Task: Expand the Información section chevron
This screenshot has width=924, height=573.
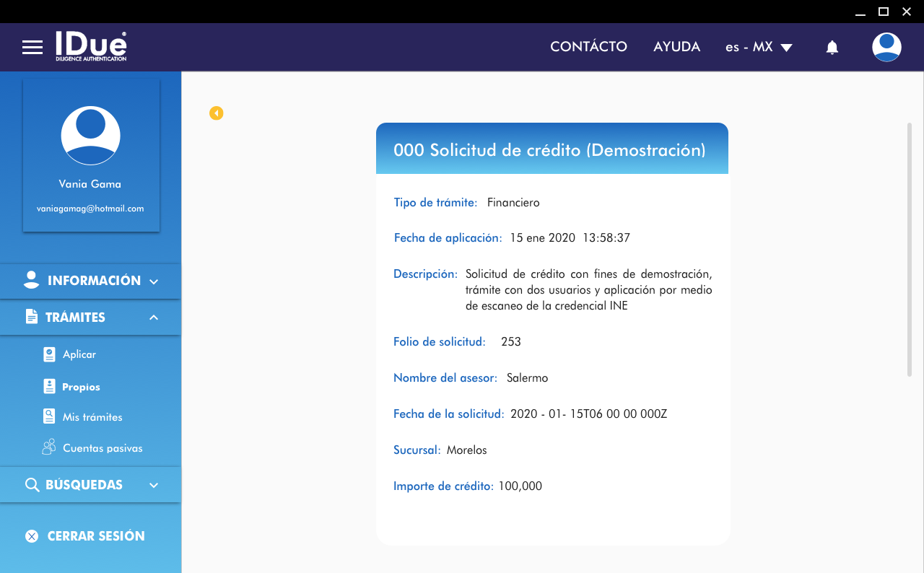Action: 154,281
